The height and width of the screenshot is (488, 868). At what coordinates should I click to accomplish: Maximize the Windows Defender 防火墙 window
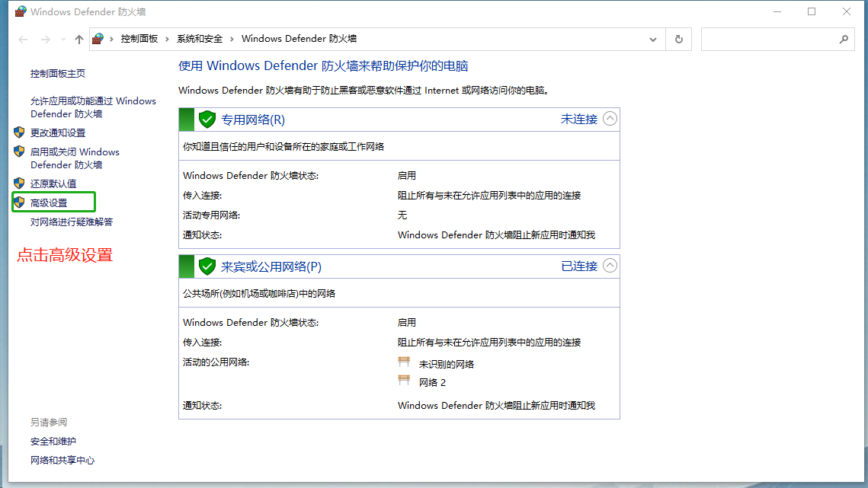[x=812, y=11]
